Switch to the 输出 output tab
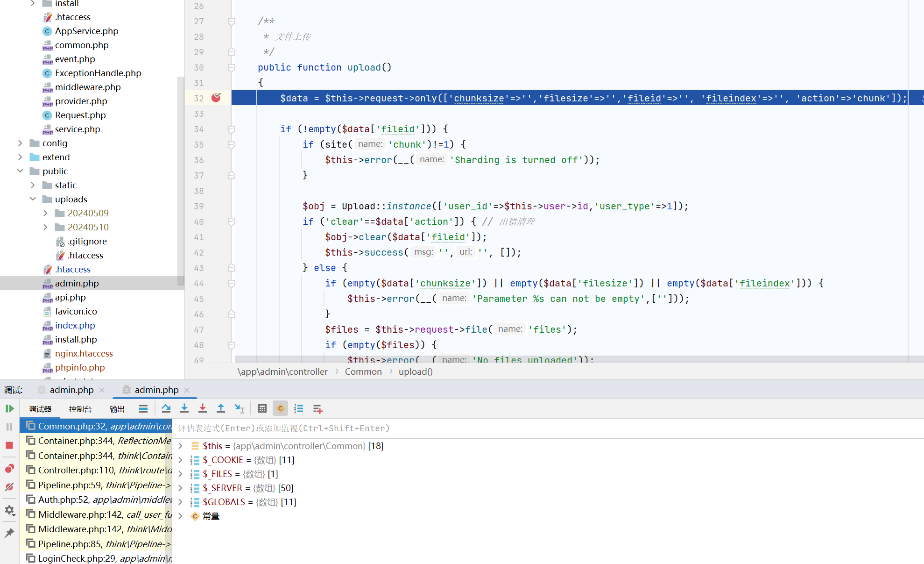The width and height of the screenshot is (924, 564). [117, 409]
